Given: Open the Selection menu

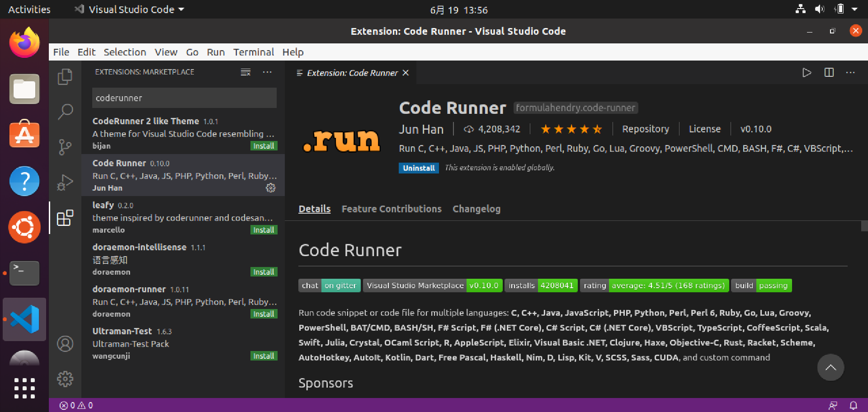Looking at the screenshot, I should (x=125, y=52).
